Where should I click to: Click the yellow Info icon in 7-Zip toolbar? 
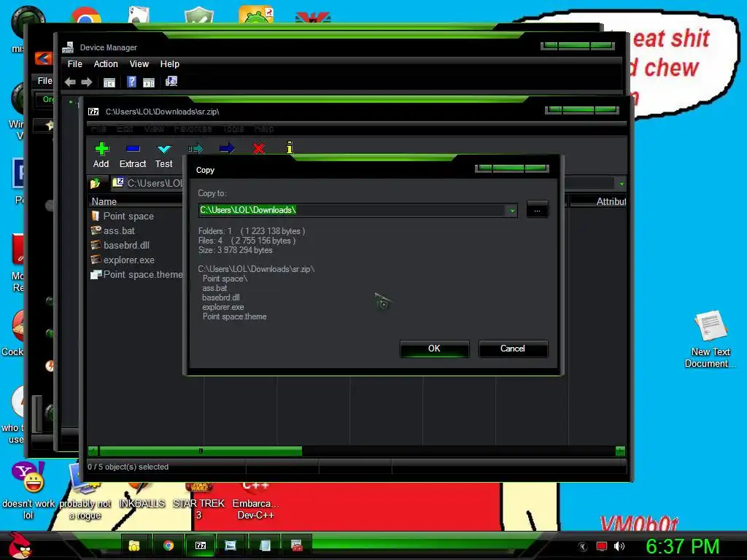289,147
